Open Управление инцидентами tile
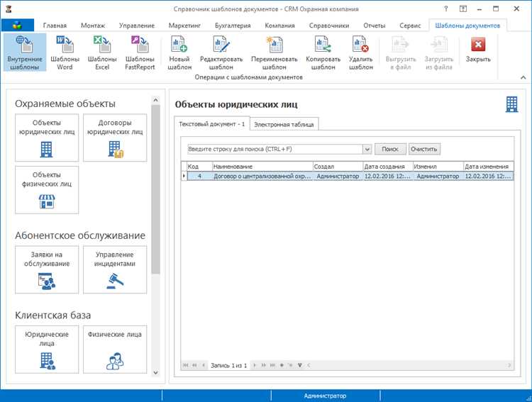The image size is (532, 402). [x=115, y=269]
